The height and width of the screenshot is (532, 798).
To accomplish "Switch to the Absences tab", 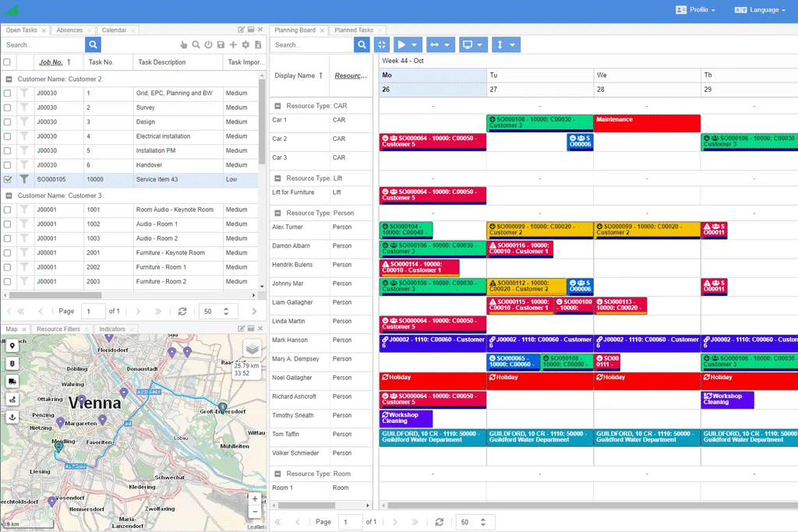I will [69, 30].
